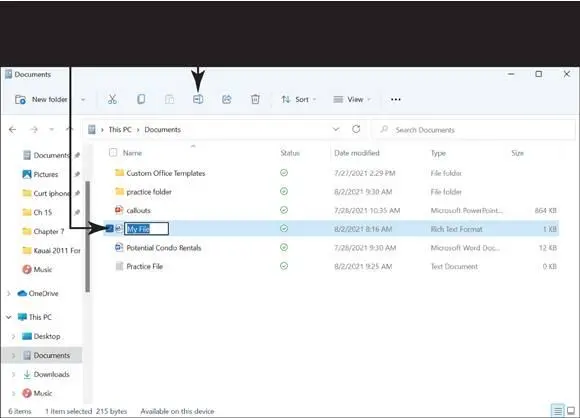Select Downloads in the navigation pane
Screen dimensions: 580x418
pyautogui.click(x=51, y=374)
